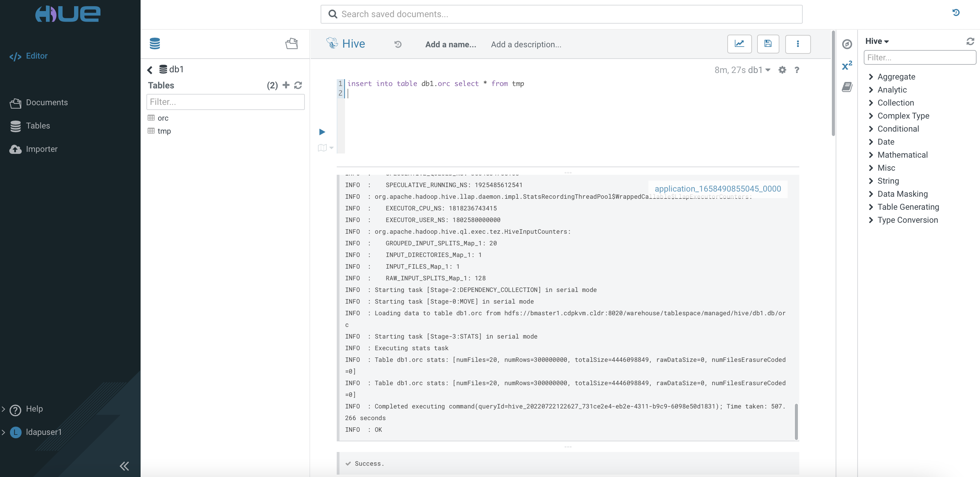Collapse the left sidebar with double chevron

[x=124, y=466]
